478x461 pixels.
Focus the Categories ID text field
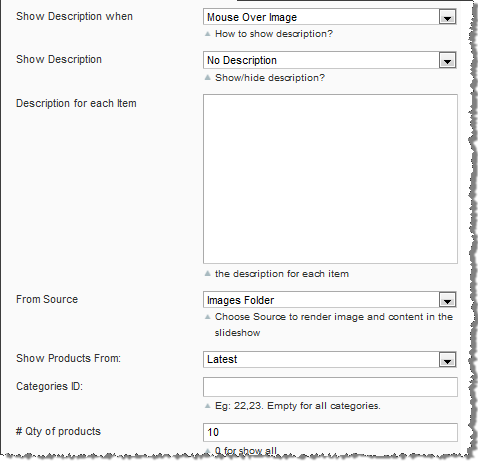click(x=330, y=387)
